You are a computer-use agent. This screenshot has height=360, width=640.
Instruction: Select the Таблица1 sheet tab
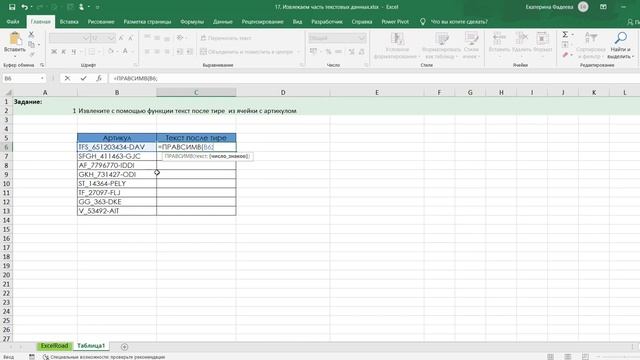click(x=91, y=346)
